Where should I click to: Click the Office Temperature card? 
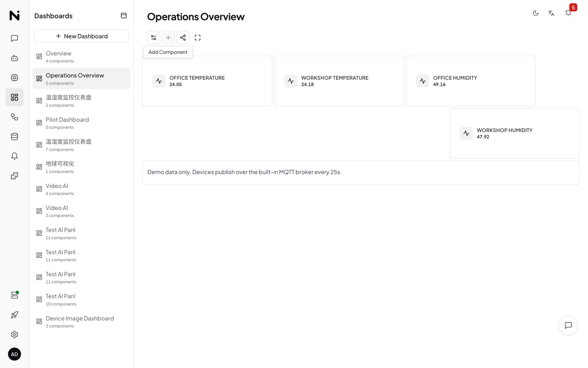(x=207, y=81)
